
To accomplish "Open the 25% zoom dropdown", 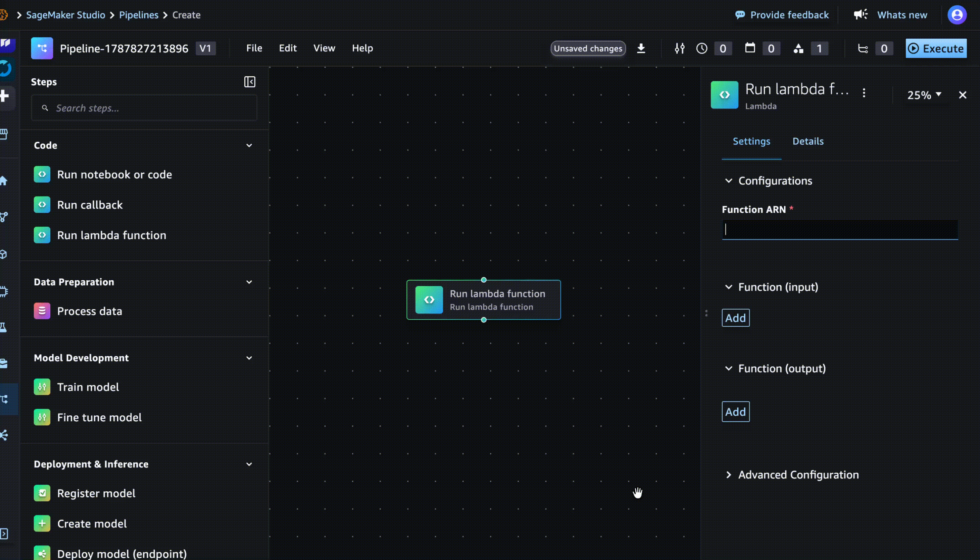I will pos(924,95).
